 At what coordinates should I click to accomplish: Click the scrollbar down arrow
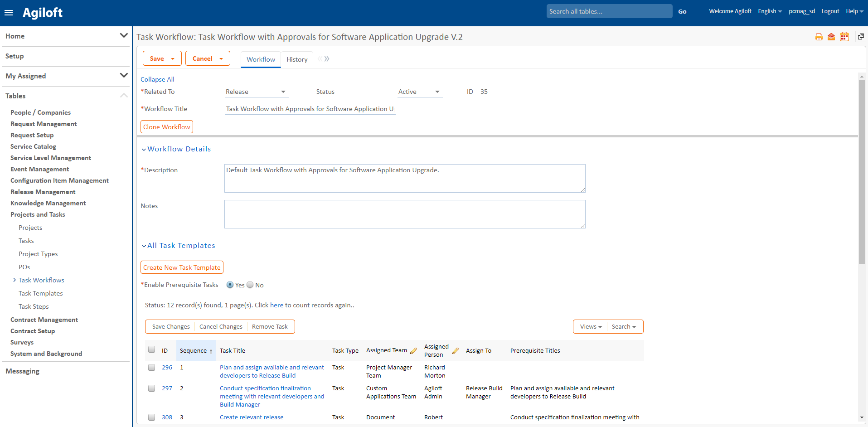click(862, 417)
